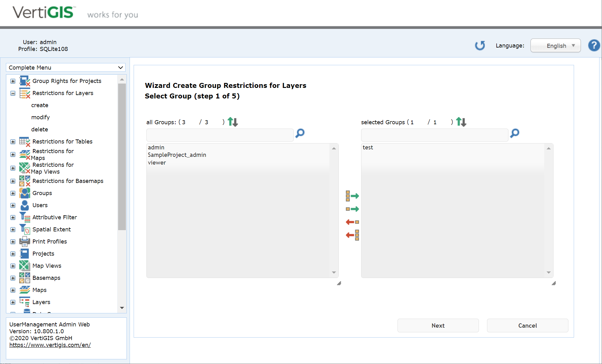Click the Spatial Extent icon
This screenshot has width=602, height=364.
(24, 229)
